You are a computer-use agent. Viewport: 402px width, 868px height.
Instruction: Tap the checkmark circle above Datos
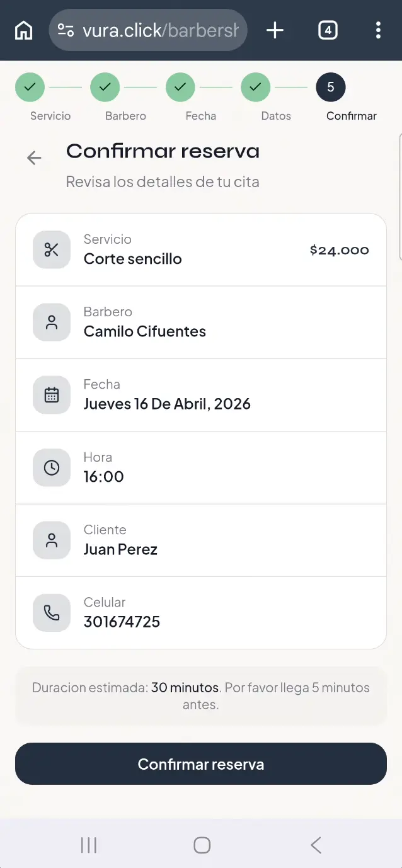[255, 87]
